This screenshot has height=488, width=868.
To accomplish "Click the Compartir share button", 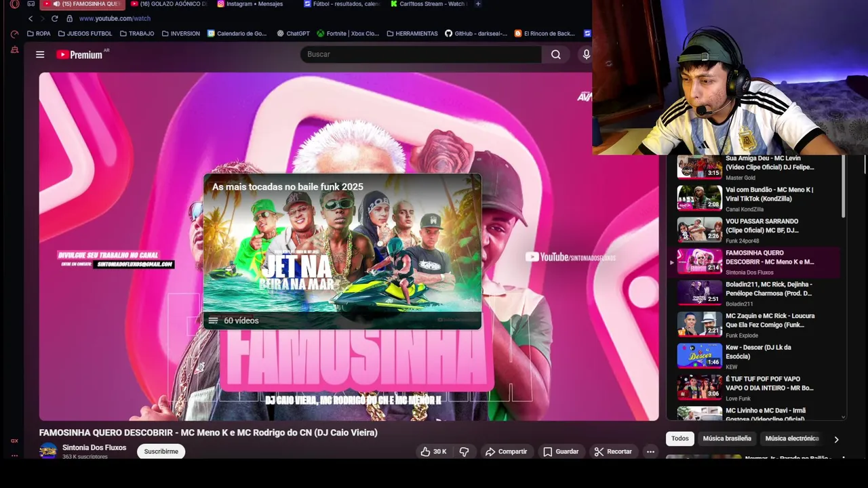I will click(x=506, y=451).
